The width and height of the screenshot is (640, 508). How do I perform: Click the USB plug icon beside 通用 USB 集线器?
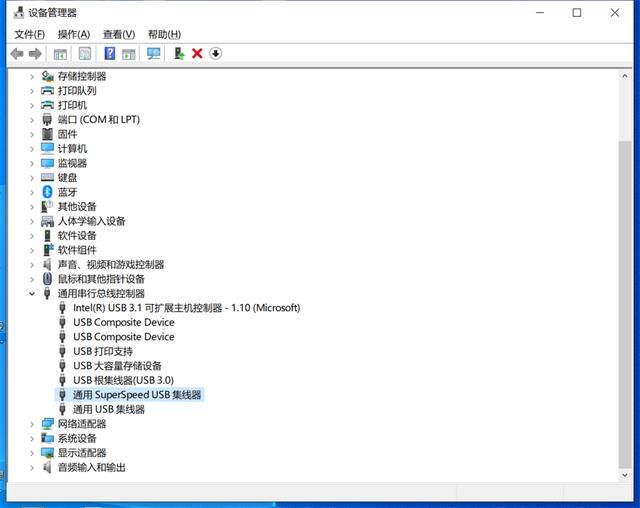[62, 409]
